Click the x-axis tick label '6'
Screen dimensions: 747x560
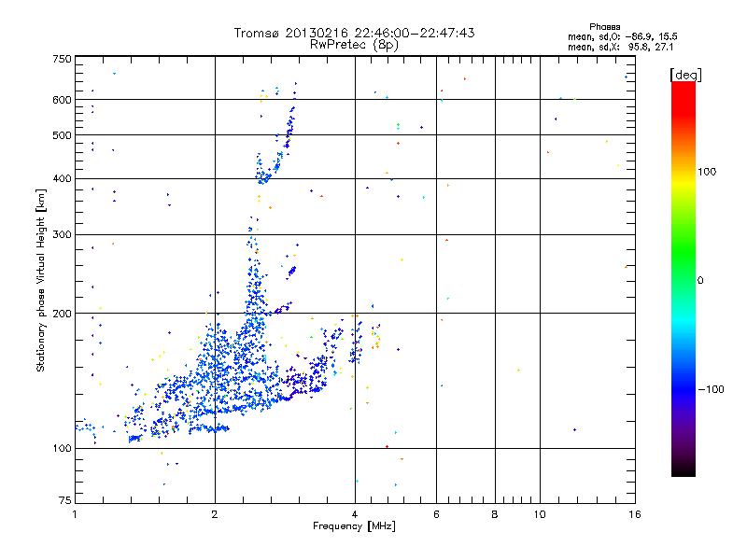click(x=436, y=514)
